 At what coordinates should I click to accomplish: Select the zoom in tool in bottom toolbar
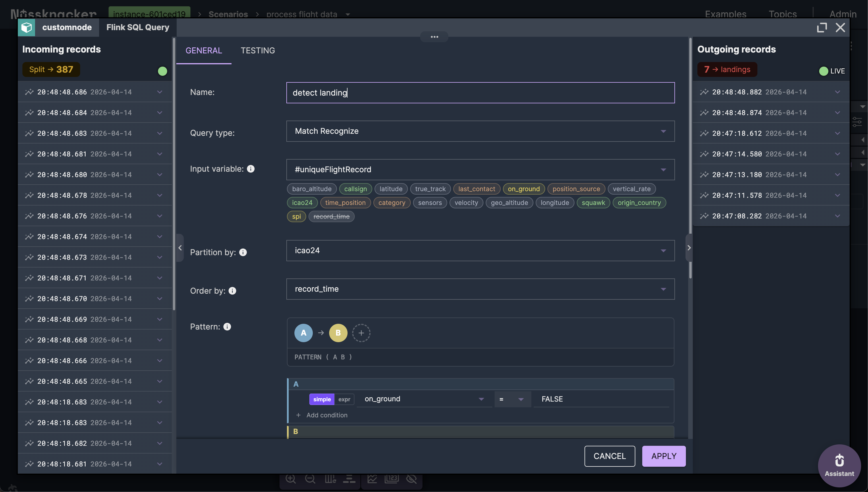[290, 479]
